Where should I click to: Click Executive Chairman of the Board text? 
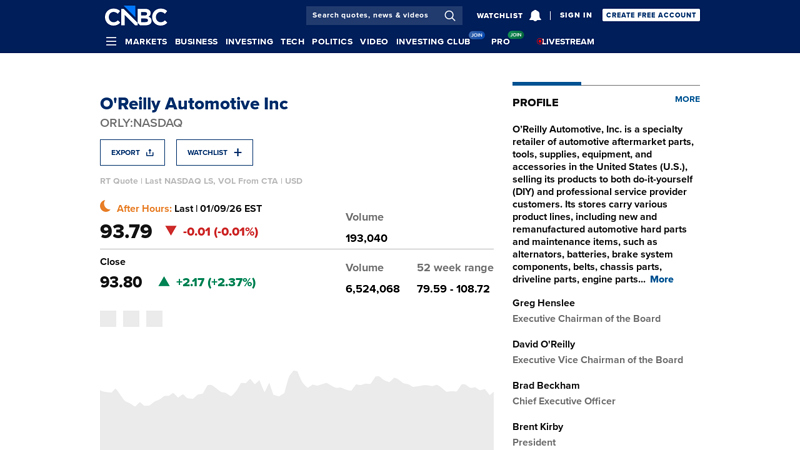click(586, 319)
